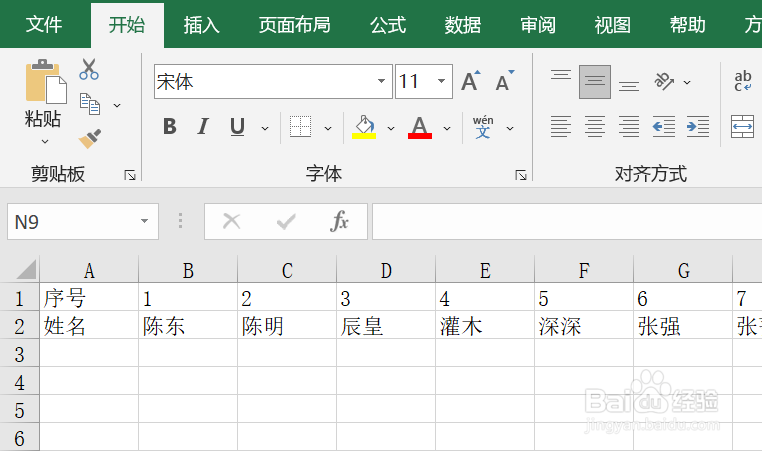Toggle italic formatting
Screen dimensions: 762x451
[x=203, y=127]
